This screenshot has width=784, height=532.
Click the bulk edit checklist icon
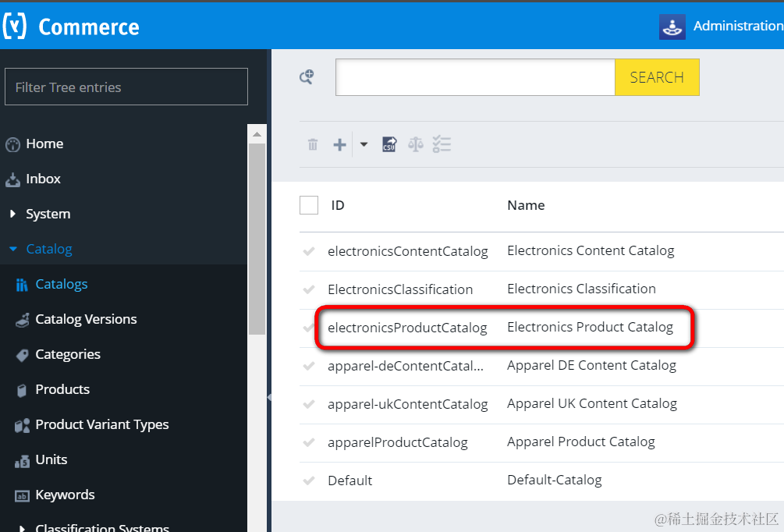442,144
